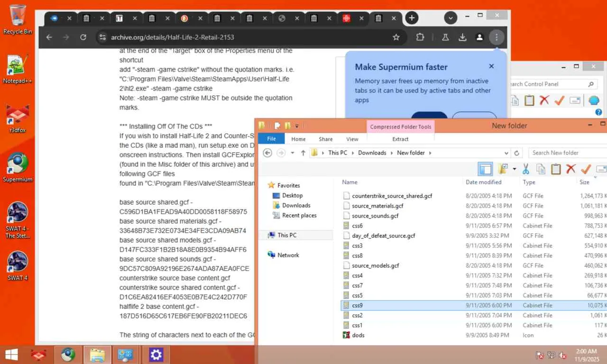This screenshot has height=364, width=607.
Task: Sort files by Date modified column
Action: click(483, 182)
